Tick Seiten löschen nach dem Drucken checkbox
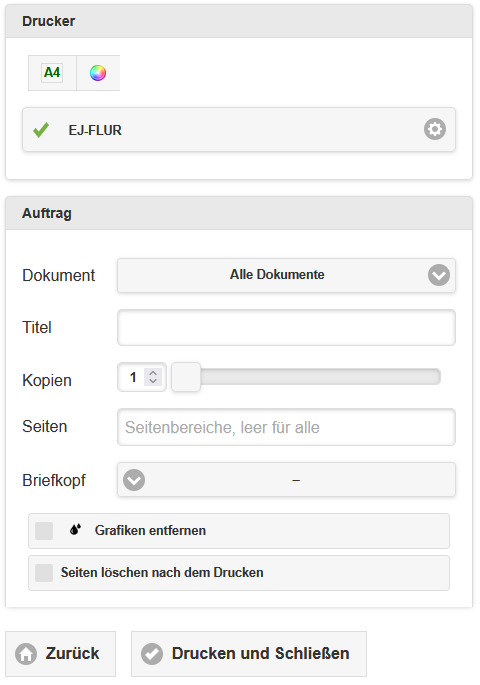 pyautogui.click(x=44, y=573)
